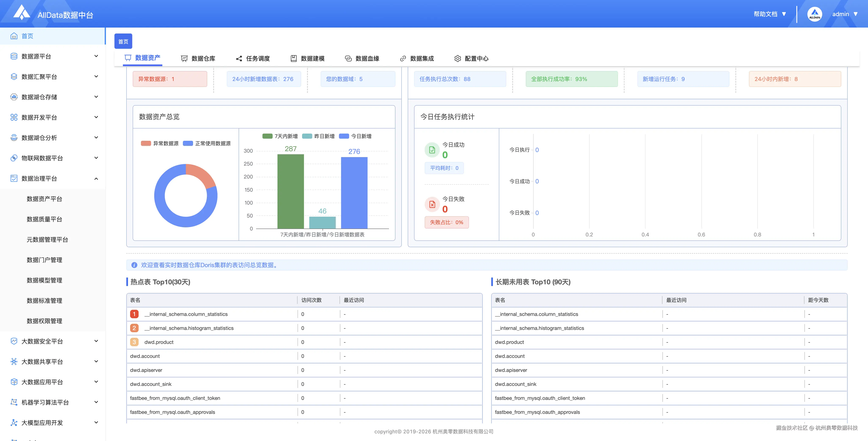Open the admin user dropdown arrow
Viewport: 868px width, 441px height.
[855, 14]
